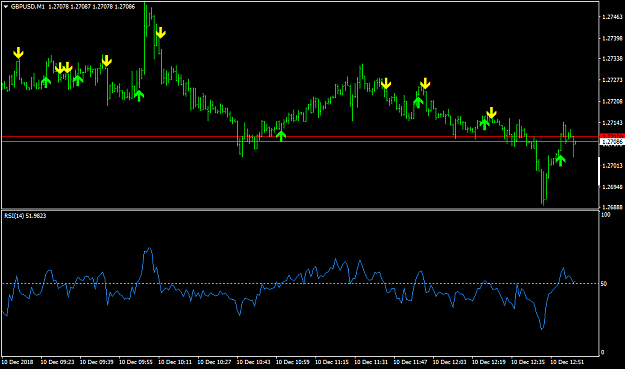Click the 10 Dec 12:03 time label
Viewport: 625px width, 369px height.
click(x=450, y=362)
